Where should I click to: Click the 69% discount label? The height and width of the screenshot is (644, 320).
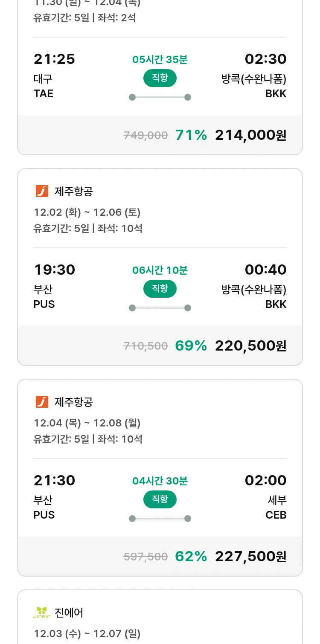point(191,346)
